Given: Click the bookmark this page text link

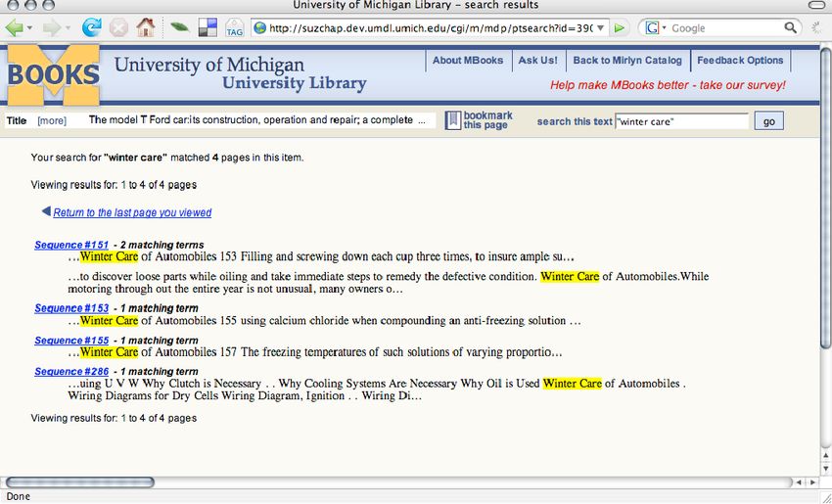Looking at the screenshot, I should 487,120.
